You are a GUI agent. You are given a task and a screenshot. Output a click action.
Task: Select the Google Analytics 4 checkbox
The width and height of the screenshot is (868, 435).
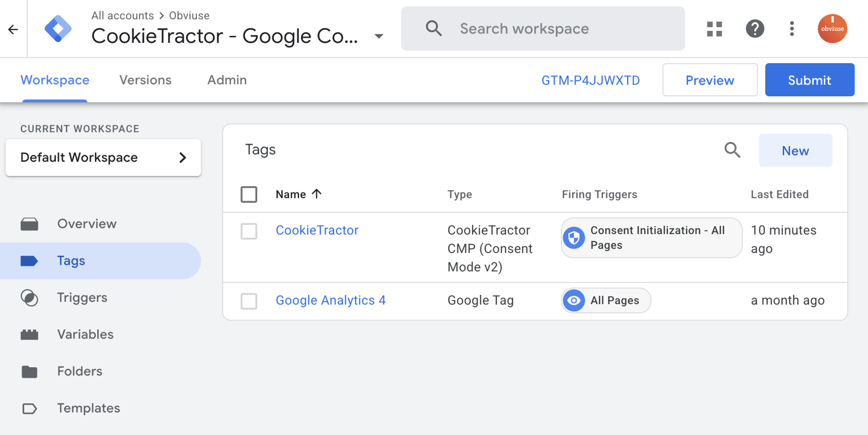pos(249,301)
